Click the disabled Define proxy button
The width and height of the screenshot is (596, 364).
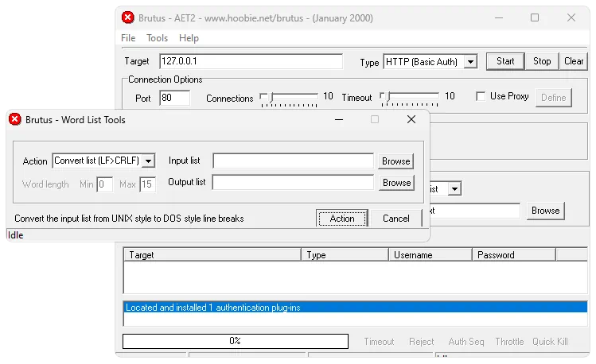554,98
